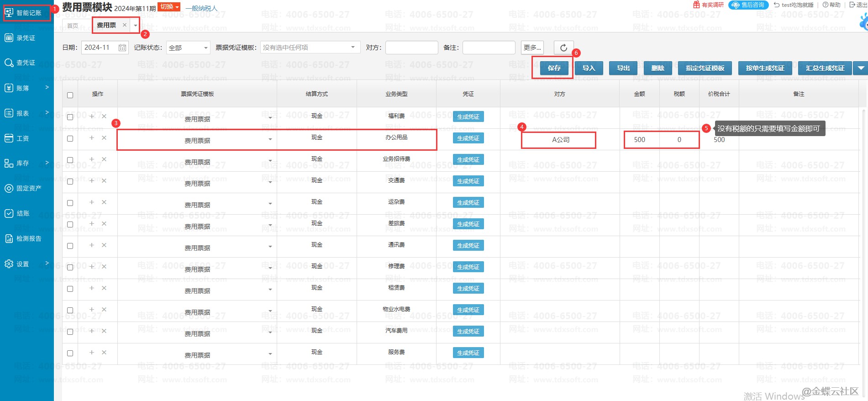Switch to the 首页 tab
This screenshot has width=868, height=401.
[73, 26]
